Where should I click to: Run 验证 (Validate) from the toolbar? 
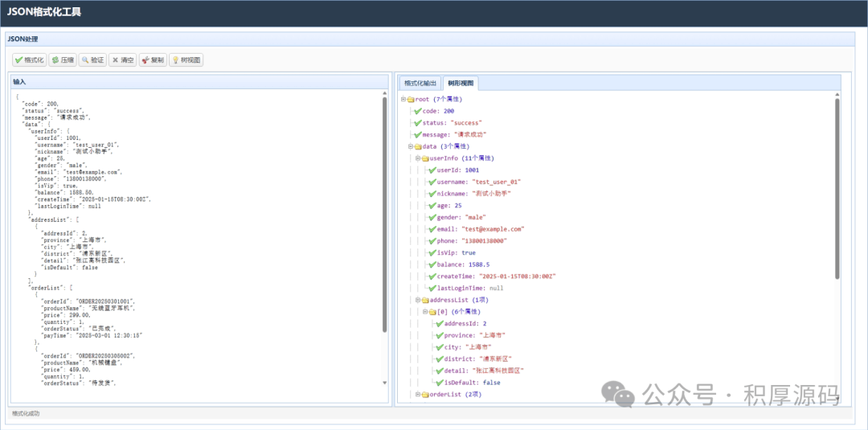[x=92, y=60]
